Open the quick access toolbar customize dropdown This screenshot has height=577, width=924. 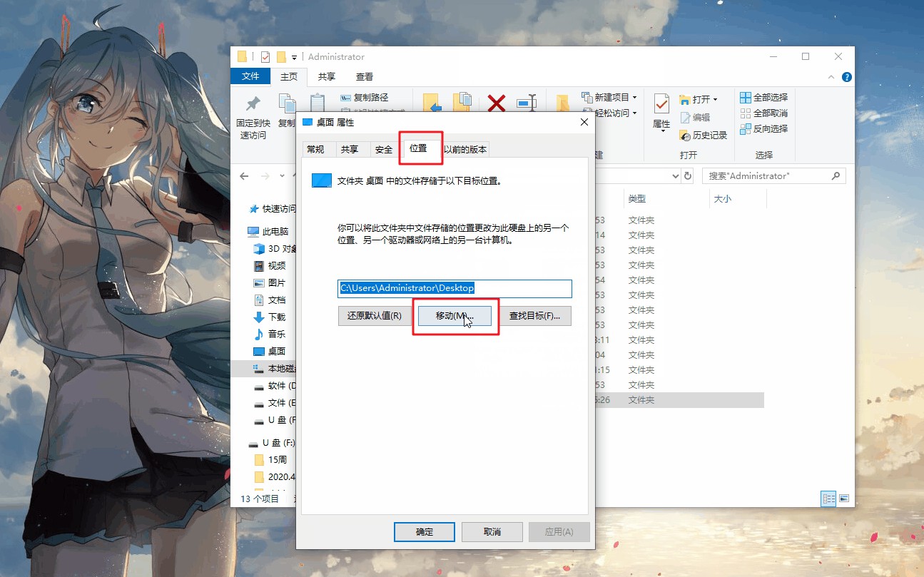point(294,57)
